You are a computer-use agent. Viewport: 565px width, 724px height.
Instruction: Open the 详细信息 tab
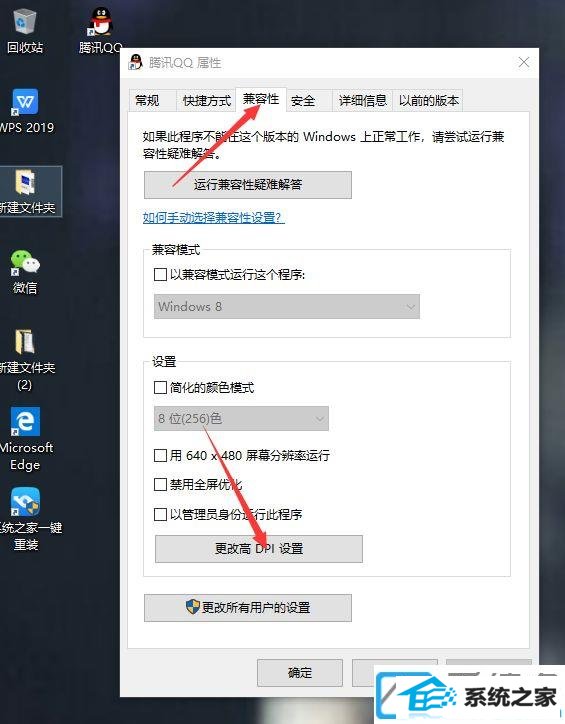[362, 100]
